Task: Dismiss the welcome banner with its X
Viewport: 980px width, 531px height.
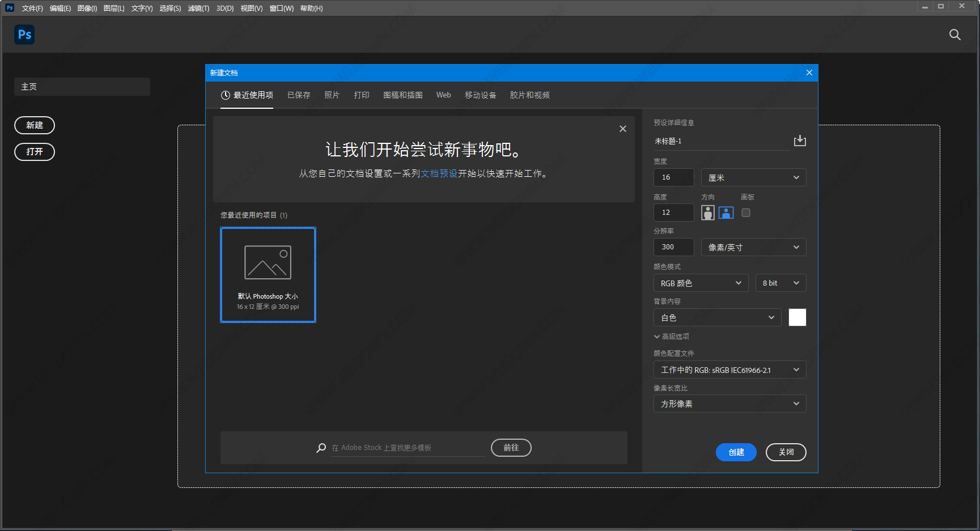Action: [622, 129]
